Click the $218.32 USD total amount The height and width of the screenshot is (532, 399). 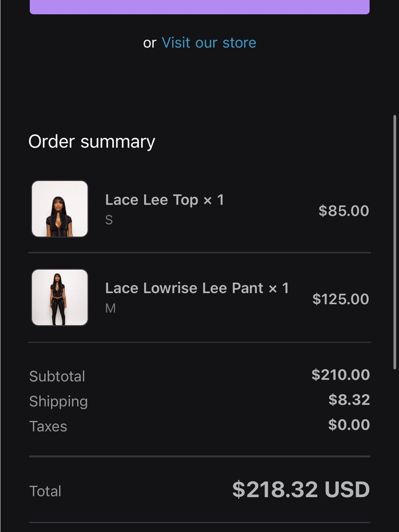(x=301, y=490)
